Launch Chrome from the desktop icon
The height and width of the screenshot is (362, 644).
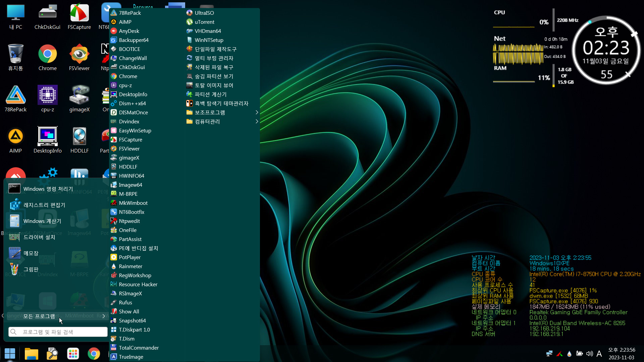pyautogui.click(x=47, y=58)
